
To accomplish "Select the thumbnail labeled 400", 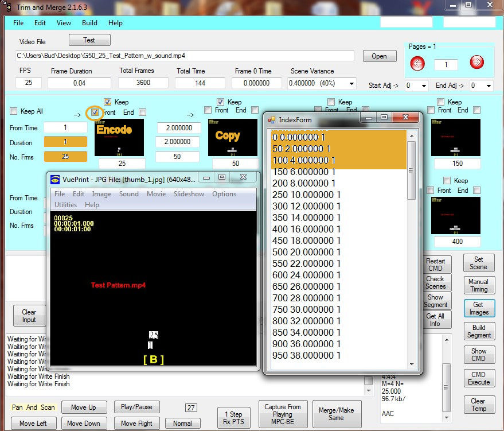I will coord(455,216).
